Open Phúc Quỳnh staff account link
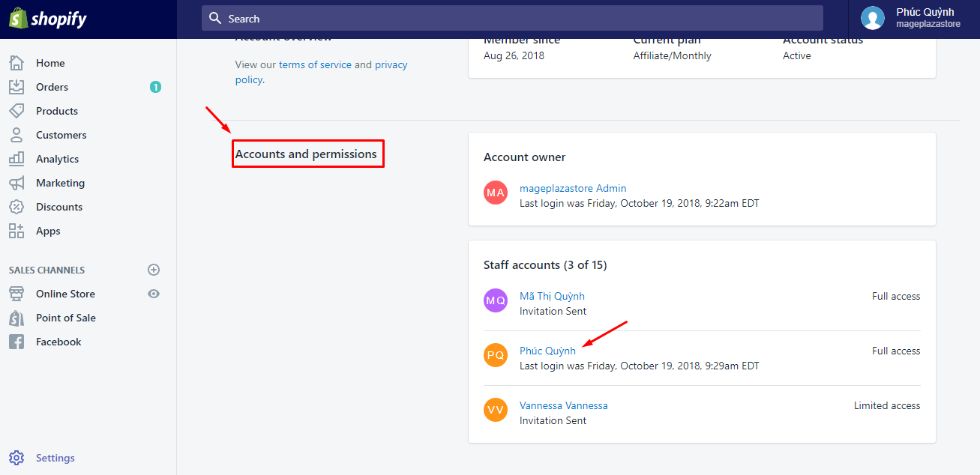Viewport: 980px width, 475px height. click(547, 351)
